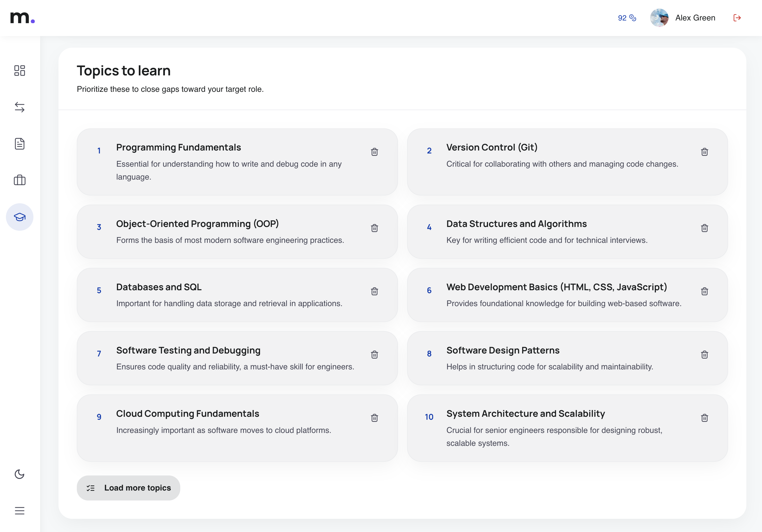The image size is (762, 532).
Task: Open the jobs briefcase icon in the sidebar
Action: tap(20, 180)
